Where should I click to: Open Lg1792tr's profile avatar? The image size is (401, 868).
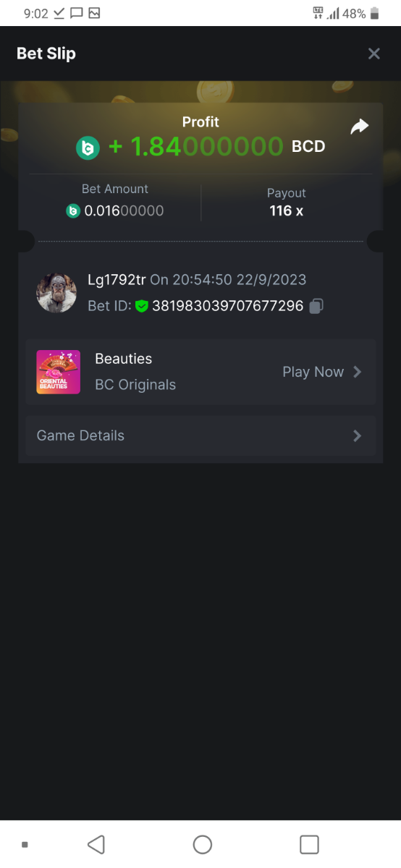tap(56, 293)
